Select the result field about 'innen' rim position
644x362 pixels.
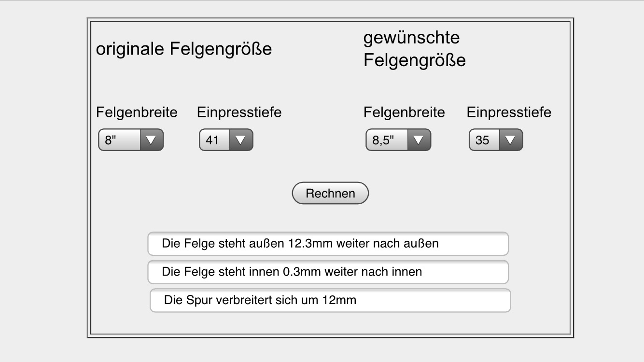[x=328, y=272]
